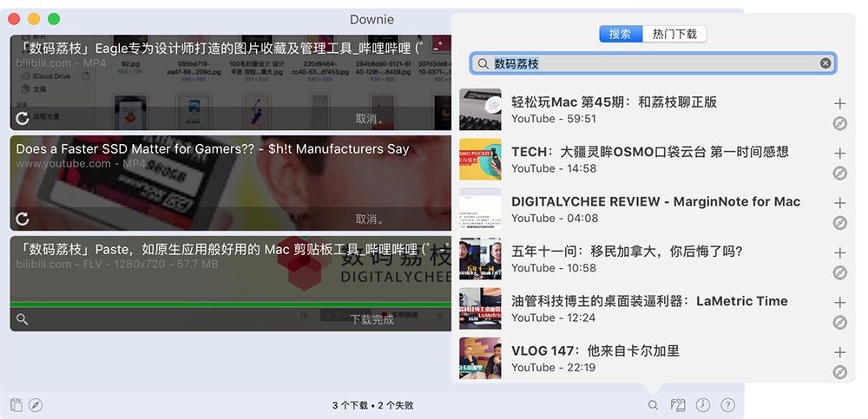
Task: Open 五年十一问 result via compass icon
Action: [x=839, y=273]
